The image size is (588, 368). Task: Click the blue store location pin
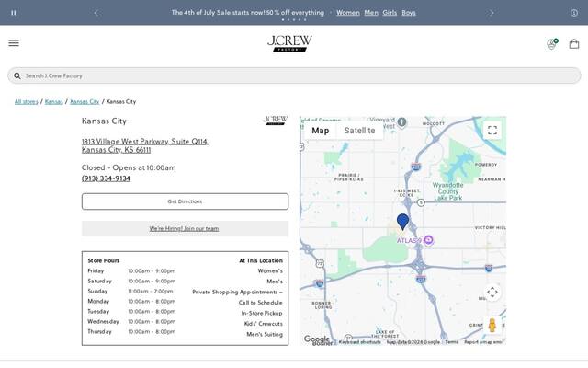coord(402,222)
